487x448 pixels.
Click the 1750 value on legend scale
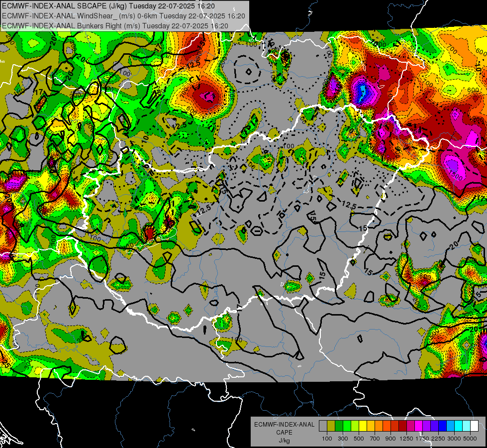(x=422, y=439)
